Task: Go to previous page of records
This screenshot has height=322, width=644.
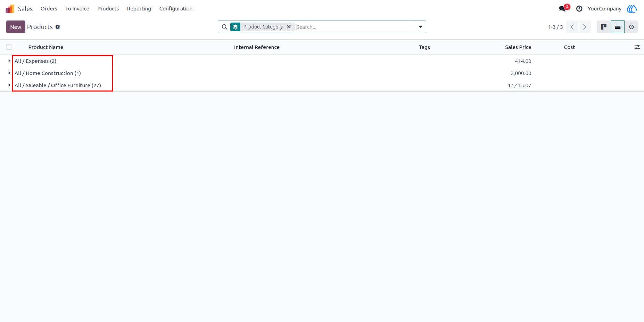Action: coord(572,27)
